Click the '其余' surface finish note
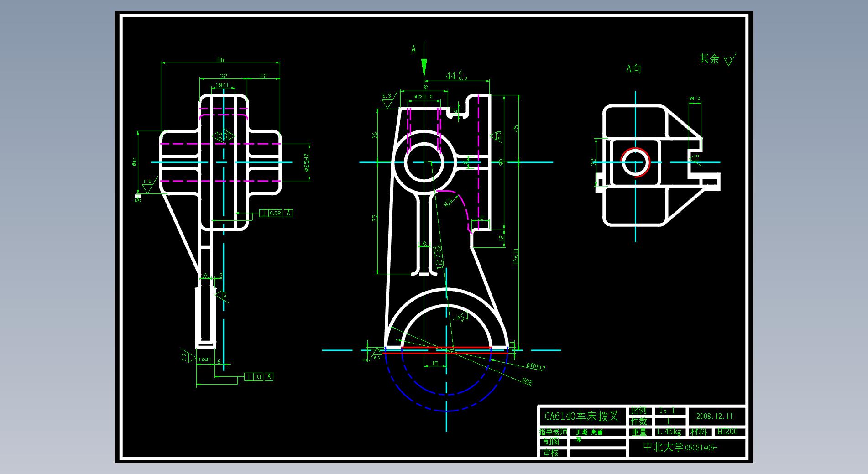This screenshot has width=868, height=474. 709,58
